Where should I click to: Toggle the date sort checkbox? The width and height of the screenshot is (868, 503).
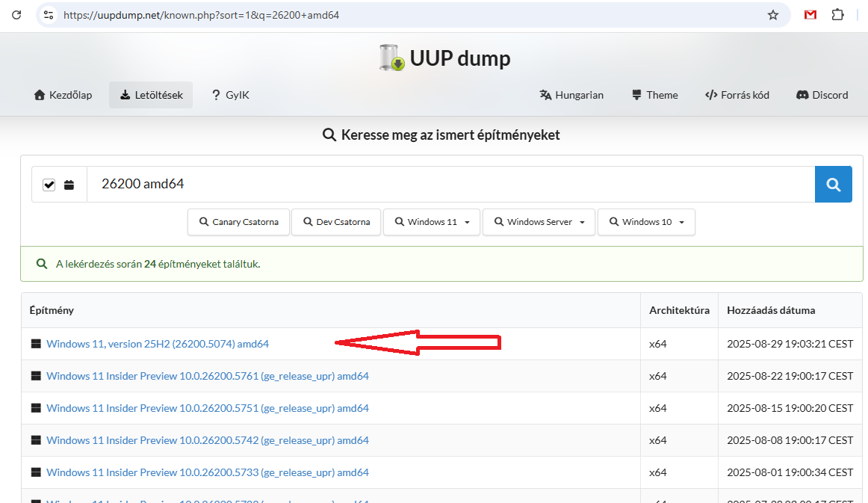click(x=49, y=185)
